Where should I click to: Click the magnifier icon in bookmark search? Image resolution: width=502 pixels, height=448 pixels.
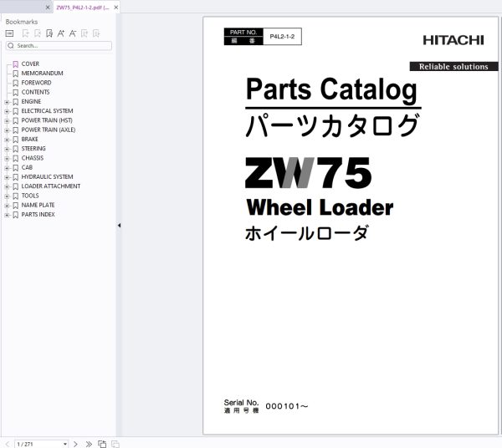tap(11, 46)
